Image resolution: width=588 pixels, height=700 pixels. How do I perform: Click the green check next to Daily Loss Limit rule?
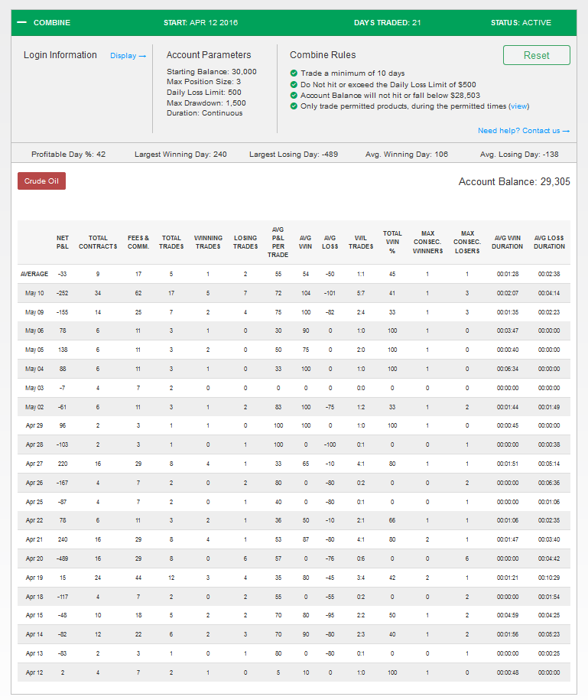pyautogui.click(x=294, y=84)
